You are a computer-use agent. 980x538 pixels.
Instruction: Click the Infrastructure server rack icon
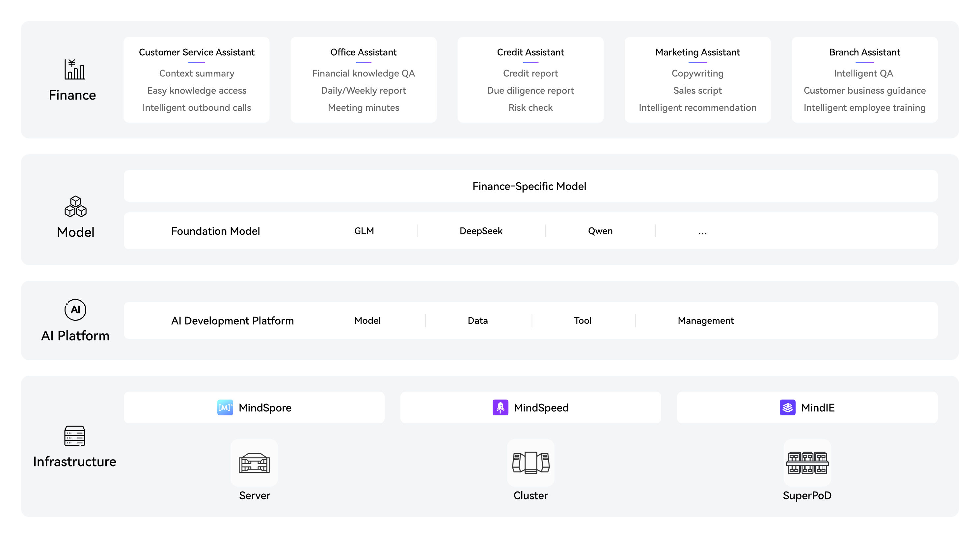point(74,435)
